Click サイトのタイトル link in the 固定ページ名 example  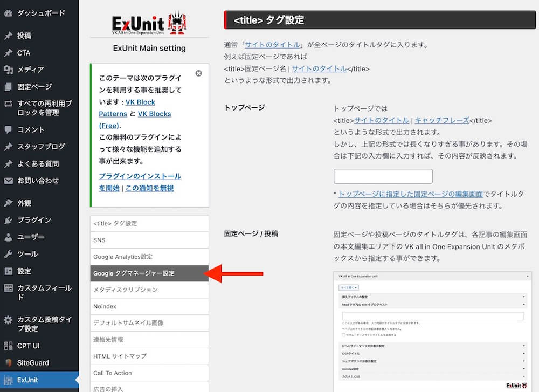319,69
